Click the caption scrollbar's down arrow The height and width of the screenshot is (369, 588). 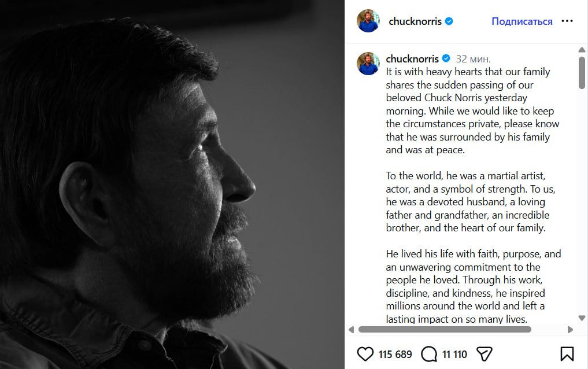click(x=582, y=318)
